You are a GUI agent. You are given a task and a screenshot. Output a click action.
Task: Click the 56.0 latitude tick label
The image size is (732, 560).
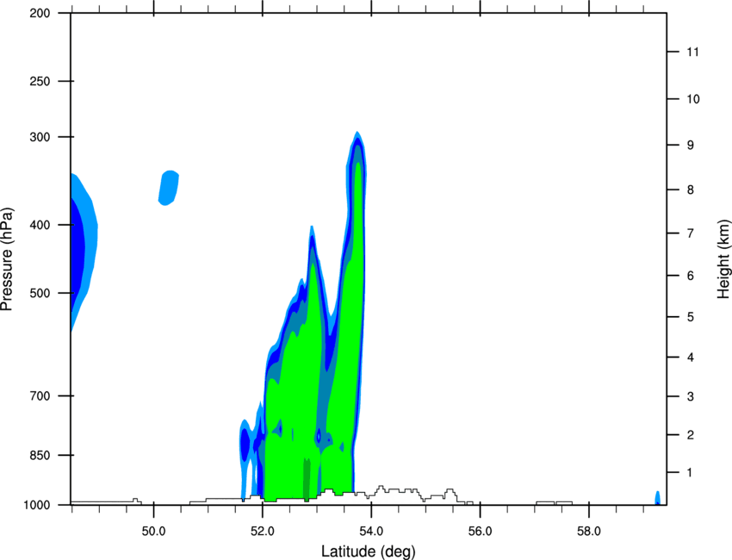480,532
